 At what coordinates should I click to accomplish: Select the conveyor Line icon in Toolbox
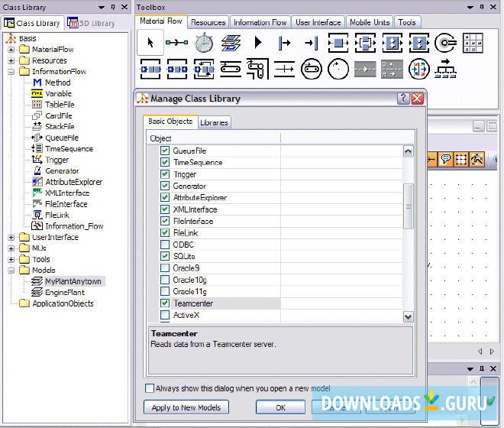(231, 70)
